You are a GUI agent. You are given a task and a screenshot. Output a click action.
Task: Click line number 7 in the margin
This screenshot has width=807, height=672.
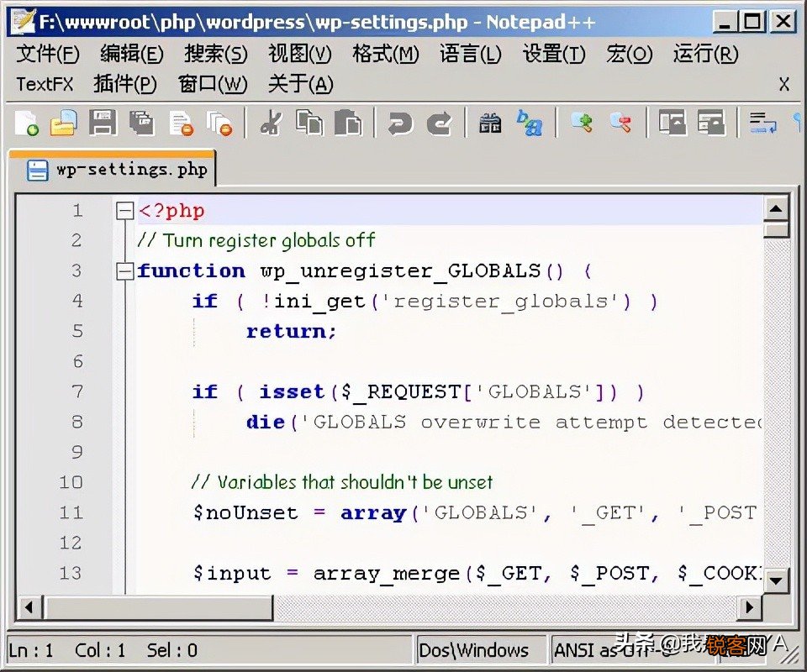[x=77, y=391]
